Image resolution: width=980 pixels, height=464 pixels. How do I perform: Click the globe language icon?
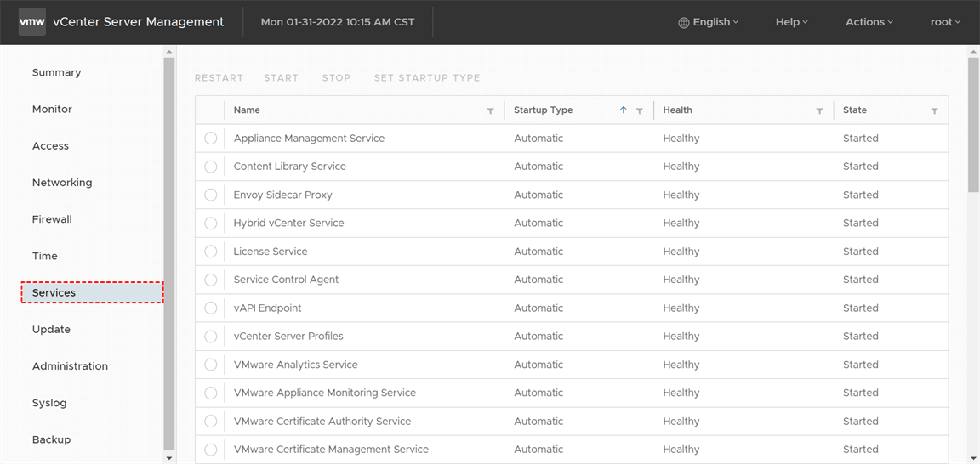684,23
